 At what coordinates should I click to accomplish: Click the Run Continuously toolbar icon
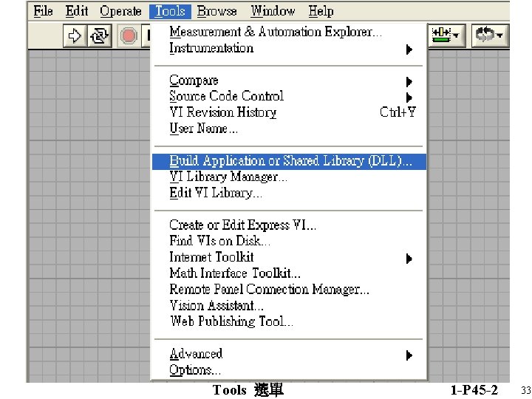coord(100,35)
